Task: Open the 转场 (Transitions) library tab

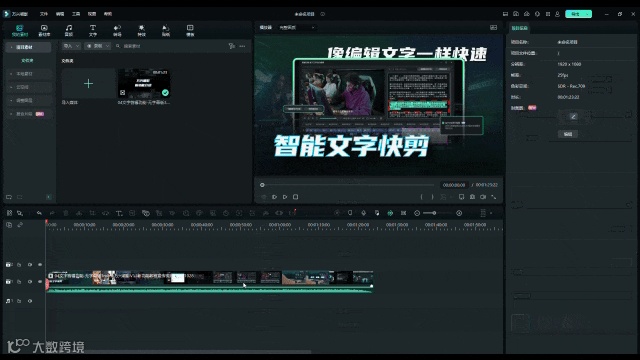Action: coord(117,30)
